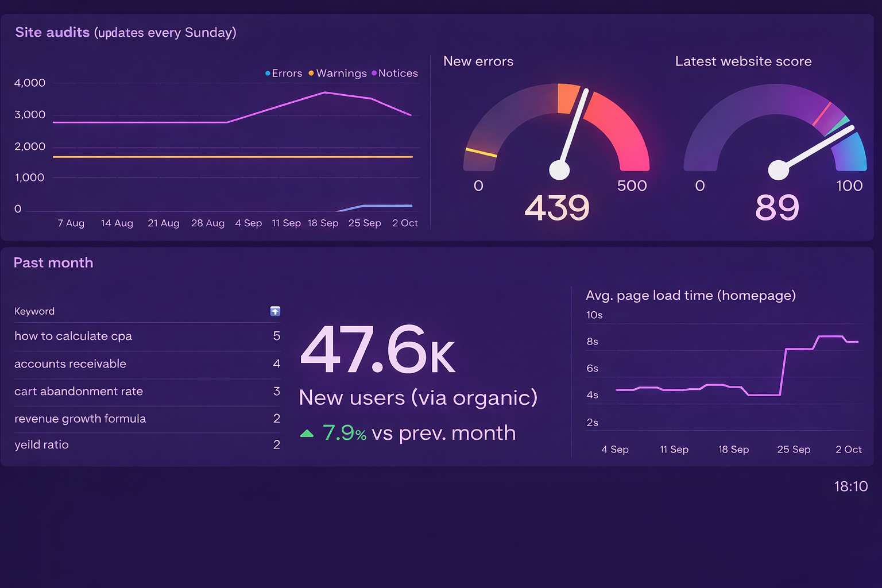Screen dimensions: 882x588
Task: Toggle the Notices series in chart legend
Action: pos(394,73)
